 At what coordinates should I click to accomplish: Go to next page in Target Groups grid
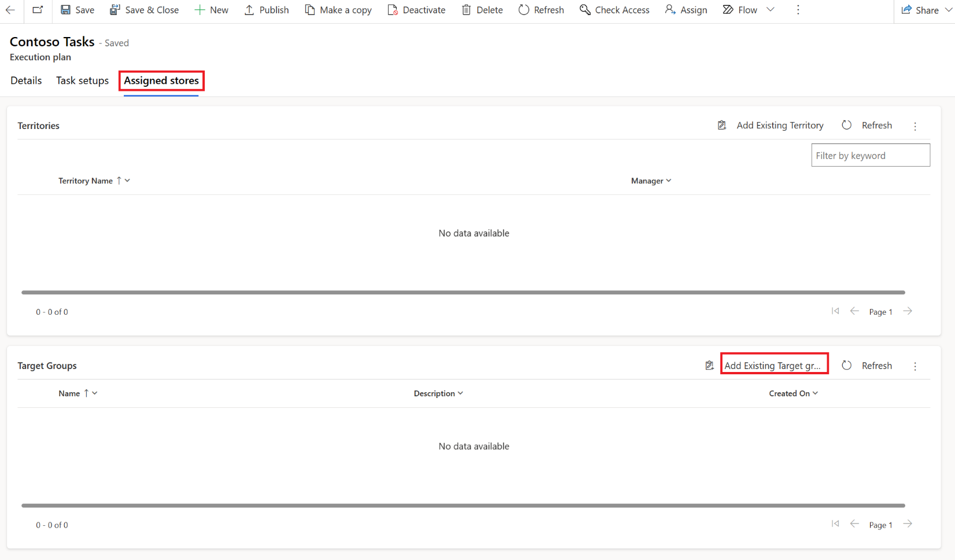pyautogui.click(x=908, y=524)
